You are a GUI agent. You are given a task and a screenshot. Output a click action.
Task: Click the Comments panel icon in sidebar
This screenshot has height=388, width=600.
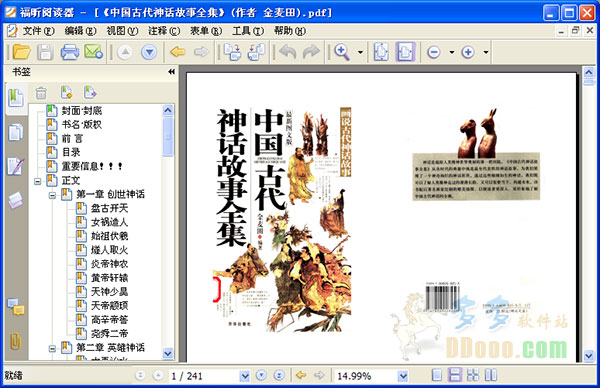[16, 307]
